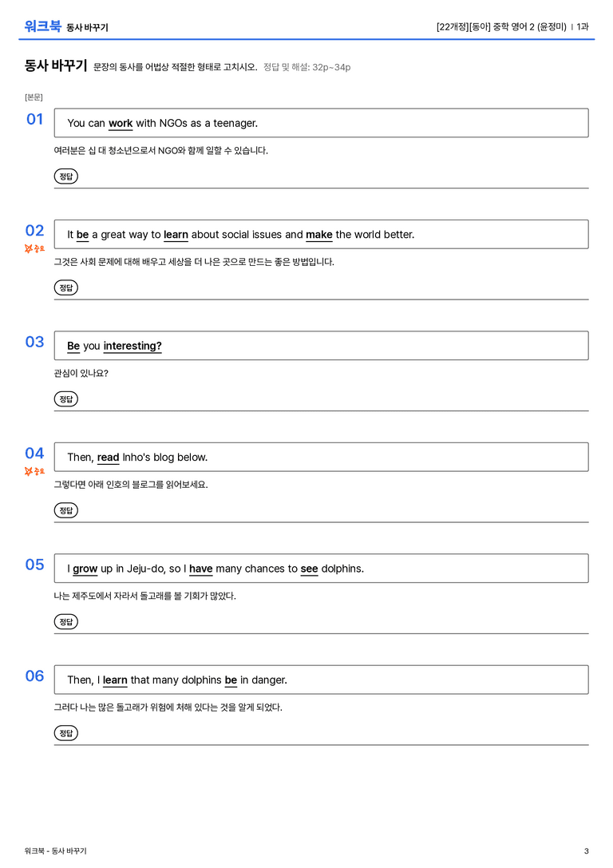Click the underlined word 'work' in sentence 01
The height and width of the screenshot is (868, 613).
(121, 124)
